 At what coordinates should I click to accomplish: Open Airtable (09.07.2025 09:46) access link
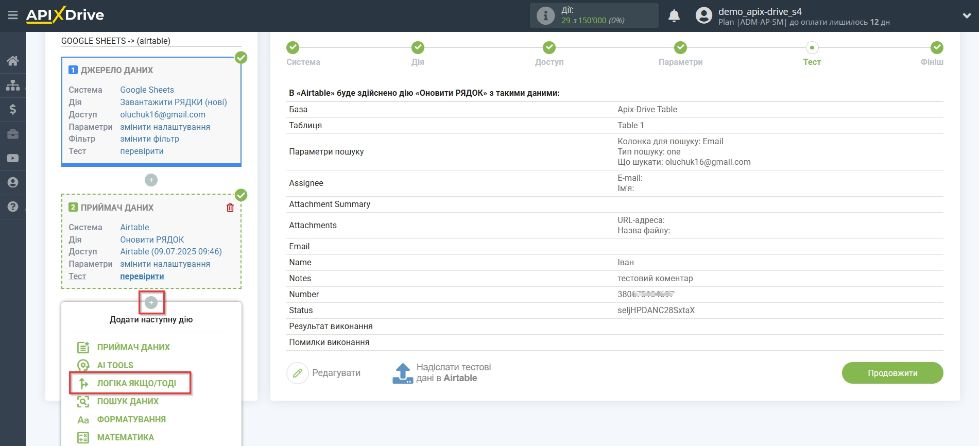pyautogui.click(x=171, y=252)
